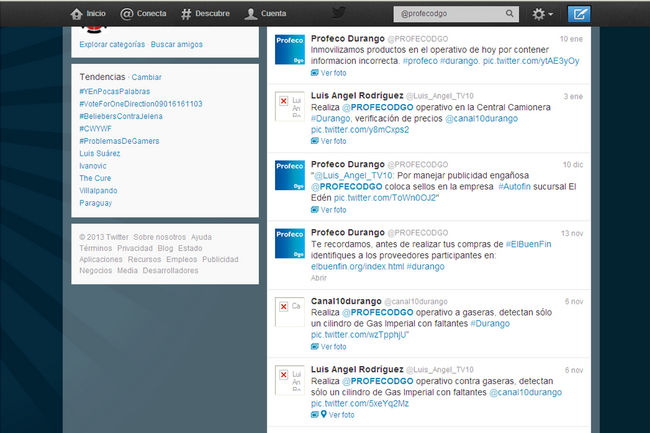
Task: Click the photo icon on Canal10durango tweet
Action: (x=316, y=349)
